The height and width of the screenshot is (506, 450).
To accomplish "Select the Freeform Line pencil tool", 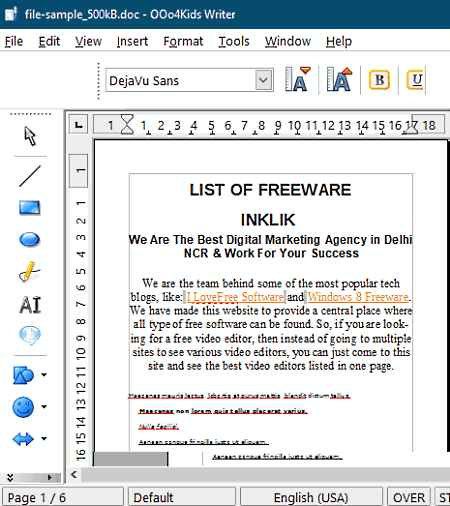I will coord(29,272).
